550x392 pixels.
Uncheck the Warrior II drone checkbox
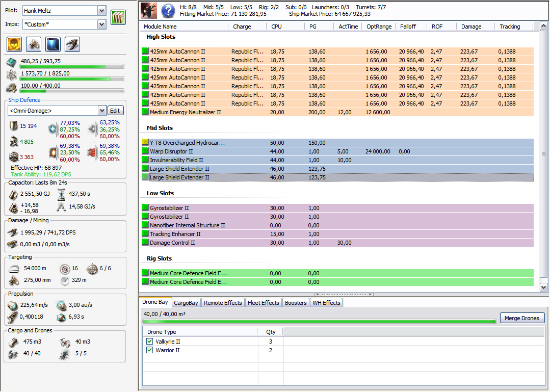pos(149,350)
